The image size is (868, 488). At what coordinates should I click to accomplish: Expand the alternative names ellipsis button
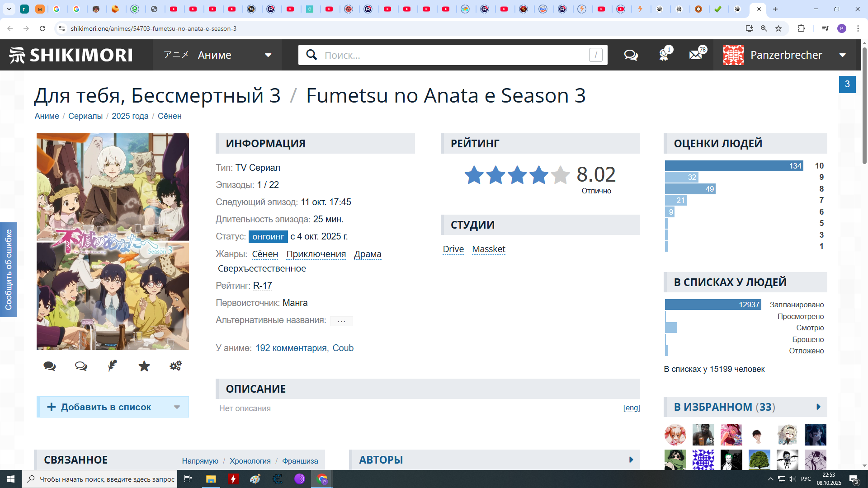tap(341, 321)
